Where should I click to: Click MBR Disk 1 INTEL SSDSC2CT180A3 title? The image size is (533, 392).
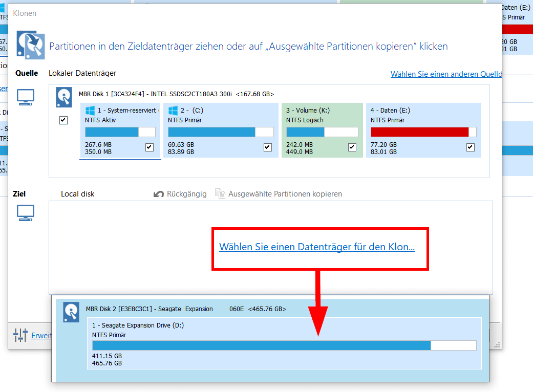pyautogui.click(x=177, y=94)
